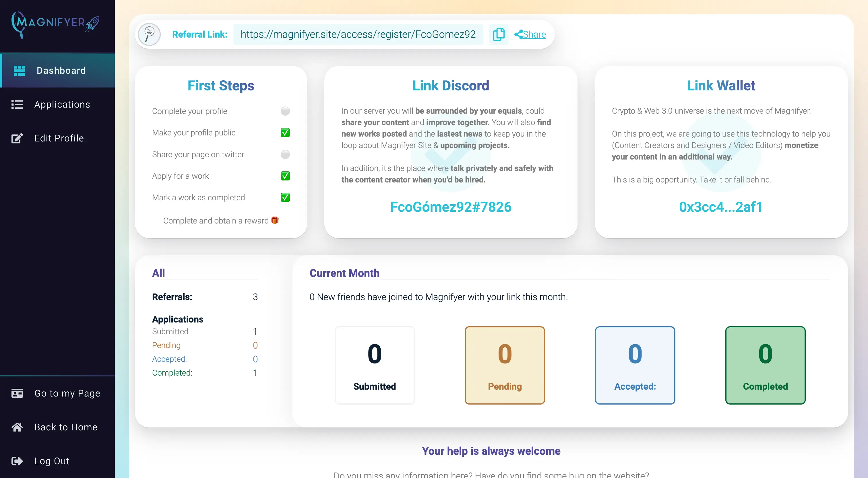
Task: Click the Make your profile public checkbox
Action: pos(285,133)
